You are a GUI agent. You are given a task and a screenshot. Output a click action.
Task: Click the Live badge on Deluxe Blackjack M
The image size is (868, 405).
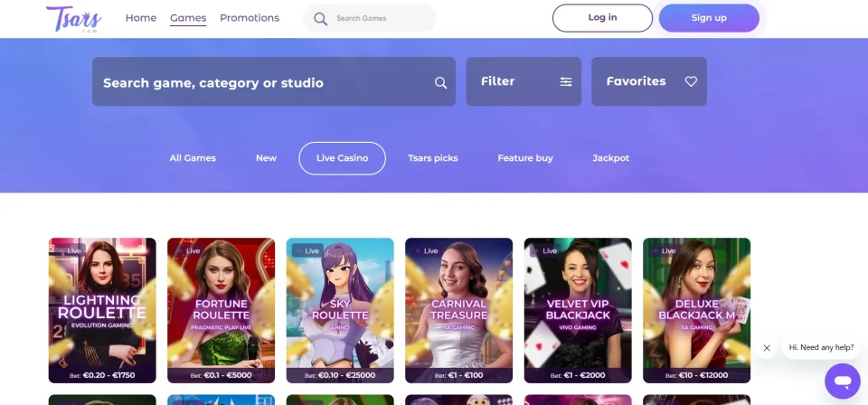point(663,250)
